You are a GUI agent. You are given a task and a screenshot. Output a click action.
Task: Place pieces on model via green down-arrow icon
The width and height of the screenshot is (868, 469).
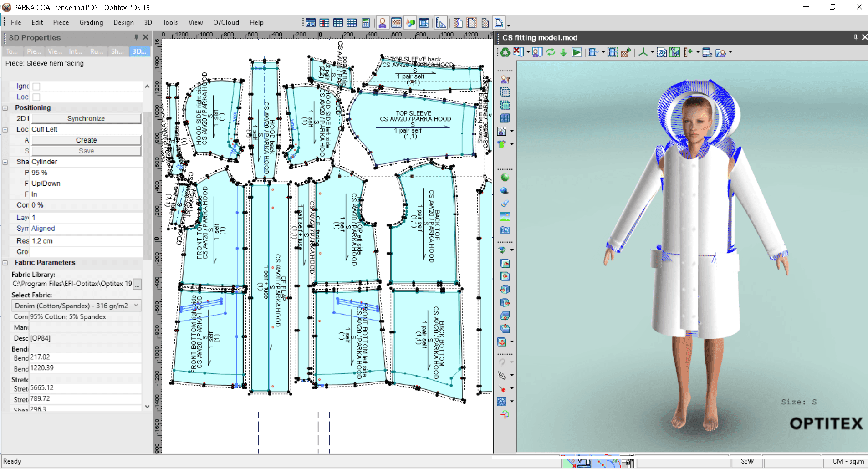[564, 52]
